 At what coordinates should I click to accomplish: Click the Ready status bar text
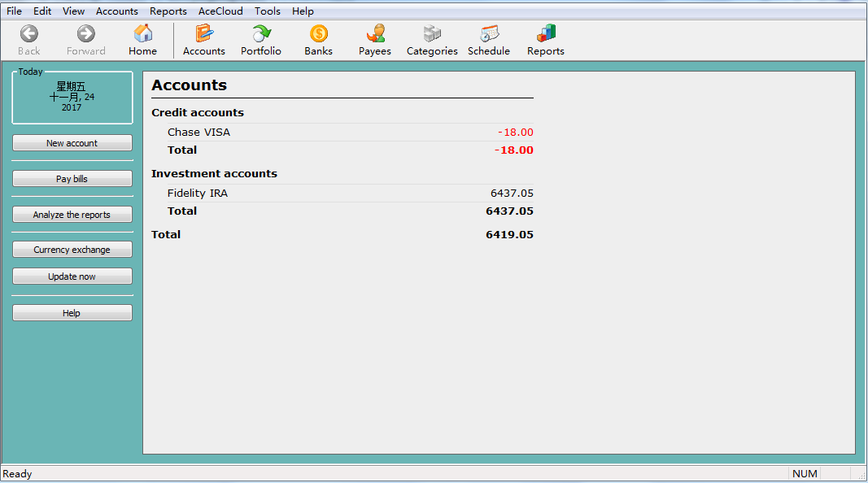coord(17,473)
